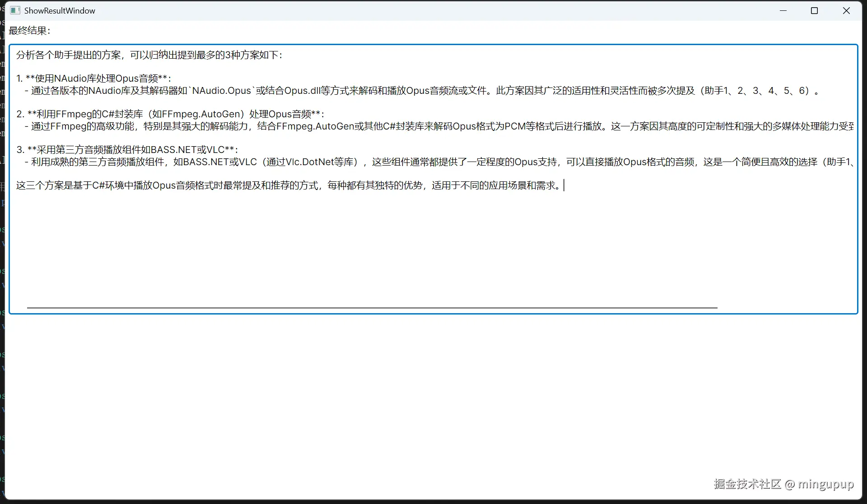Image resolution: width=867 pixels, height=504 pixels.
Task: Click the horizontal scrollbar thumb in result box
Action: [x=372, y=308]
